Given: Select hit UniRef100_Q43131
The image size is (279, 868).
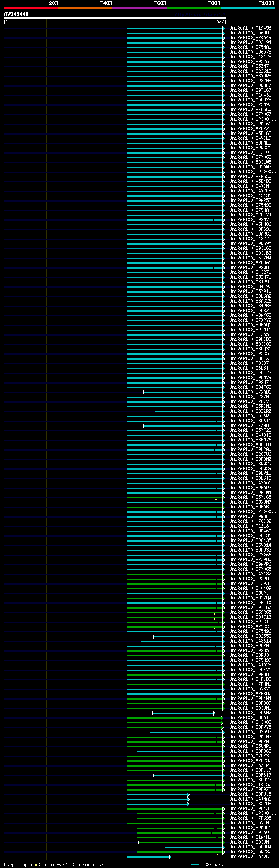Looking at the screenshot, I should pyautogui.click(x=250, y=195).
